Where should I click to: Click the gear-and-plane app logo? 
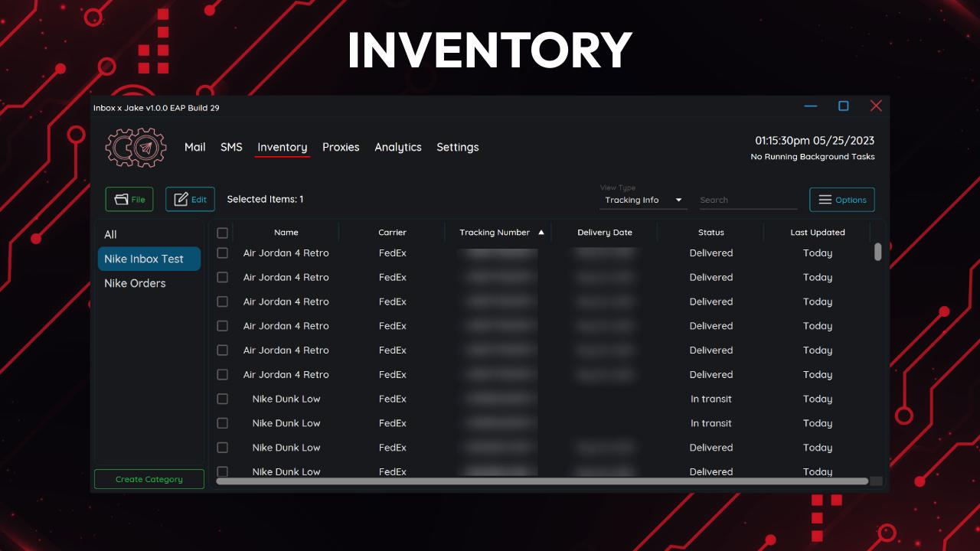click(136, 147)
